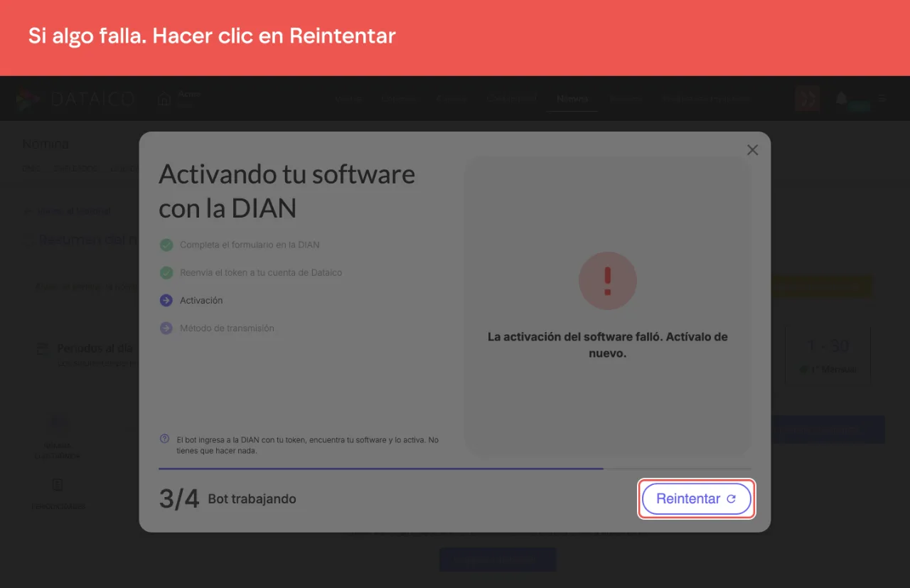The width and height of the screenshot is (910, 588).
Task: Click the help question-mark icon above progress bar
Action: [x=164, y=439]
